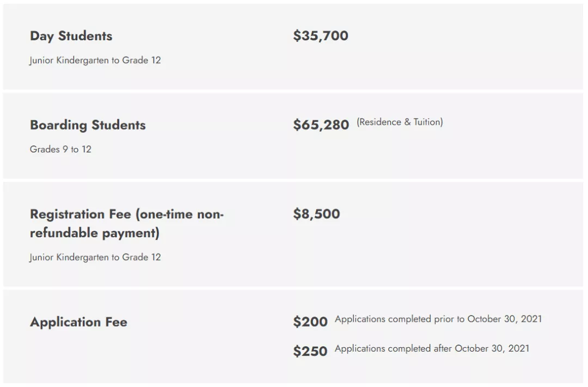This screenshot has height=387, width=588.
Task: Click the (Residence & Tuition) note
Action: click(400, 122)
